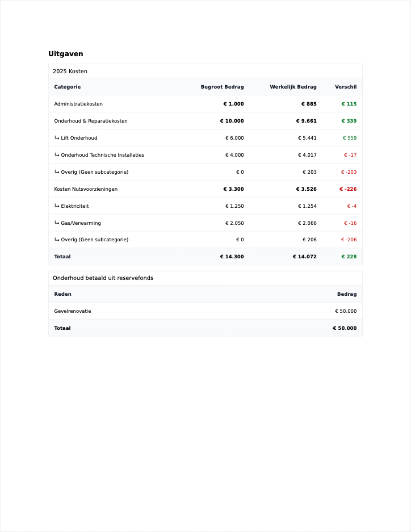Click the Reden column header
Viewport: 411px width, 532px height.
[62, 294]
